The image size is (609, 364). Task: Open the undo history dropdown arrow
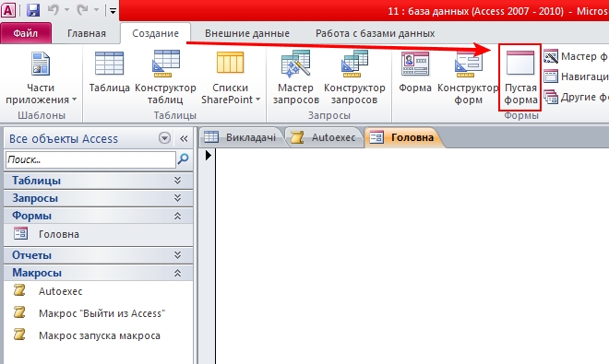tap(66, 10)
